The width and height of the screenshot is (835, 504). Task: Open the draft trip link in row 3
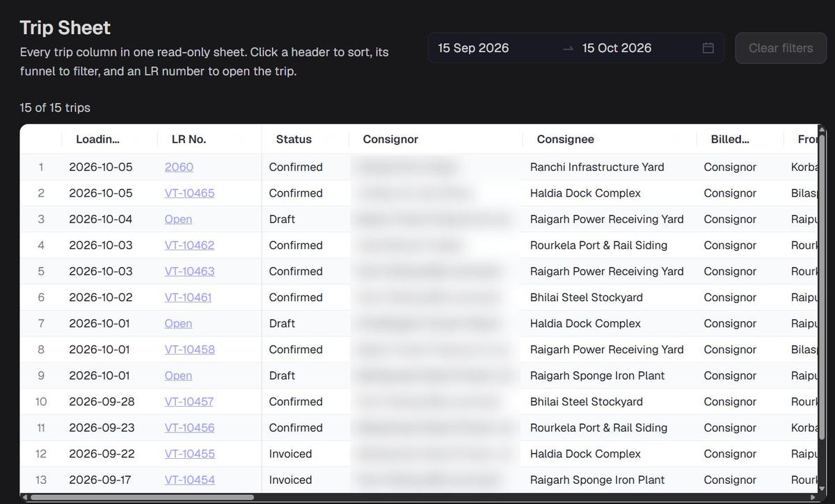178,219
